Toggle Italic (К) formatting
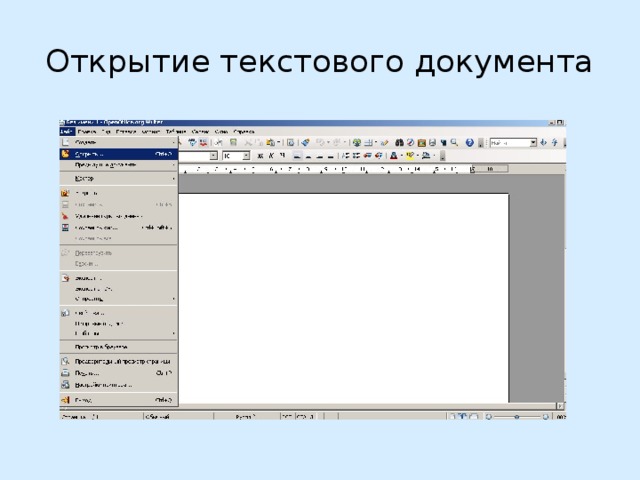Image resolution: width=640 pixels, height=480 pixels. coord(271,156)
